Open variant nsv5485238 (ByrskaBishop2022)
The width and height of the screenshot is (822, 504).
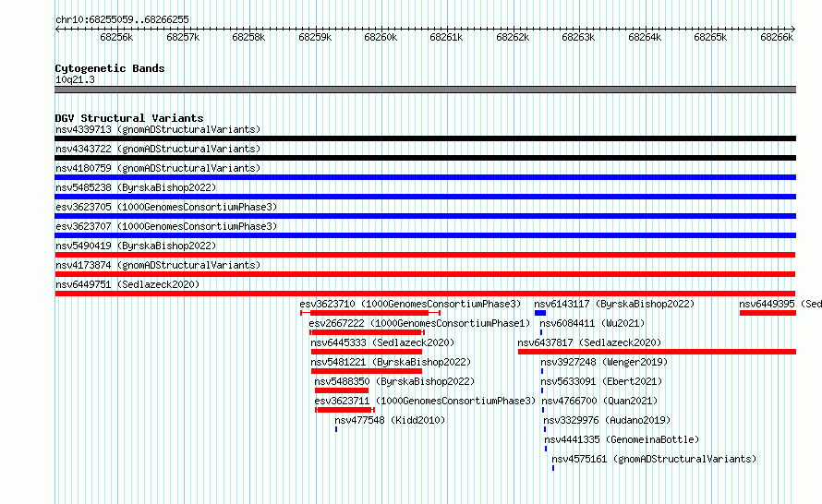click(136, 187)
